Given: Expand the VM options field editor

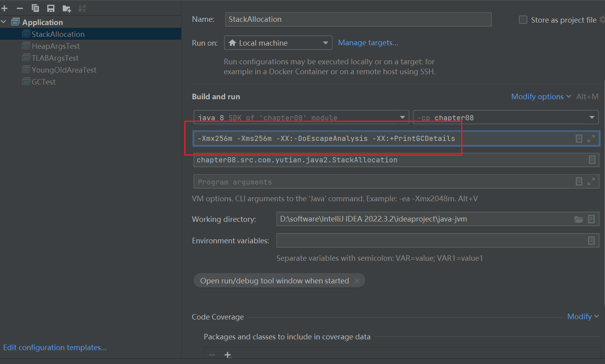Looking at the screenshot, I should point(591,138).
